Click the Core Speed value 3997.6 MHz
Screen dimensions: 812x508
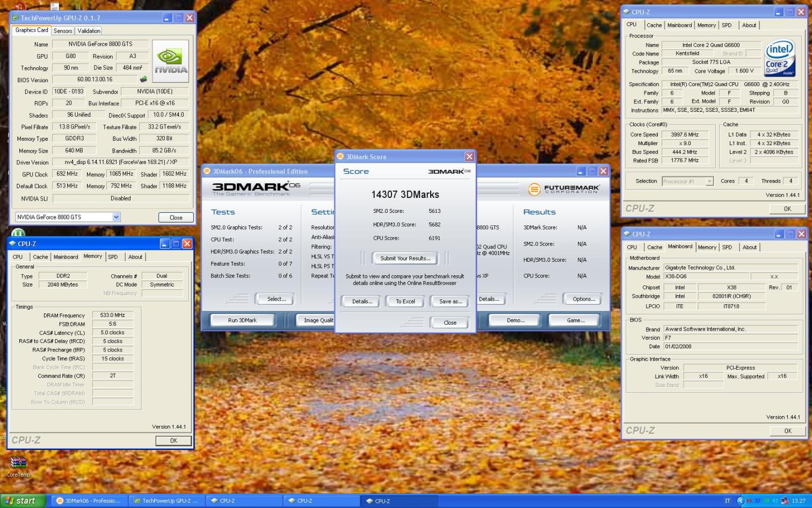[685, 134]
